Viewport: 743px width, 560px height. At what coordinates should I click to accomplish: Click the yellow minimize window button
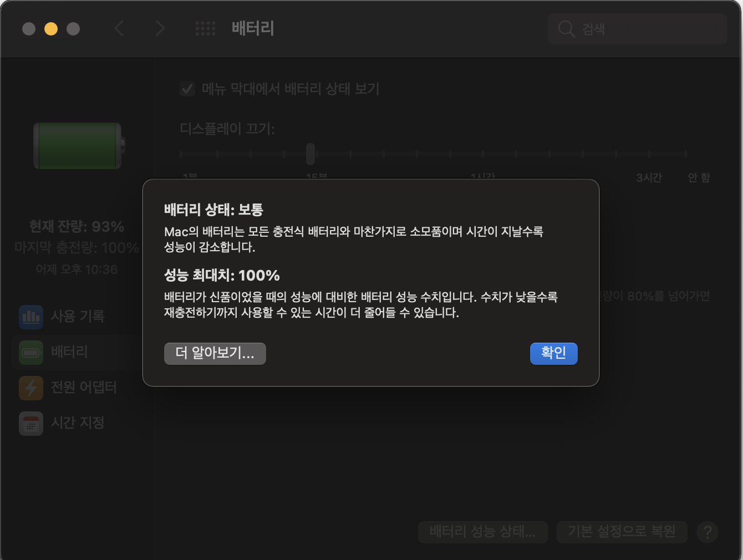pos(51,29)
